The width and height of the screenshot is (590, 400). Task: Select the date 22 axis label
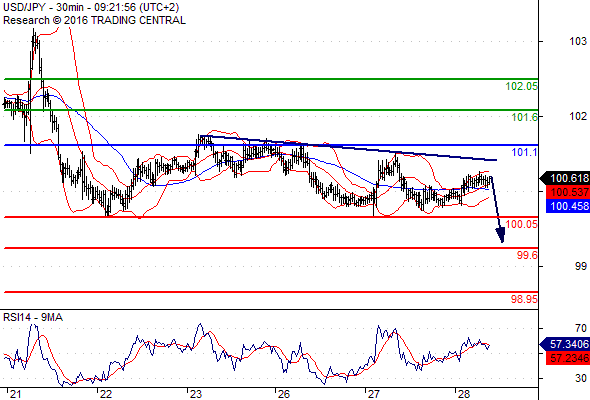click(x=106, y=394)
